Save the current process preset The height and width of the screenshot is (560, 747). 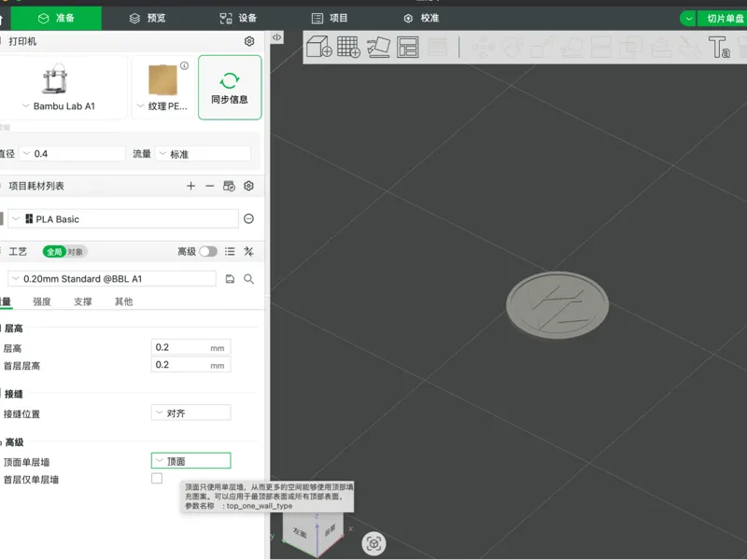click(x=230, y=279)
